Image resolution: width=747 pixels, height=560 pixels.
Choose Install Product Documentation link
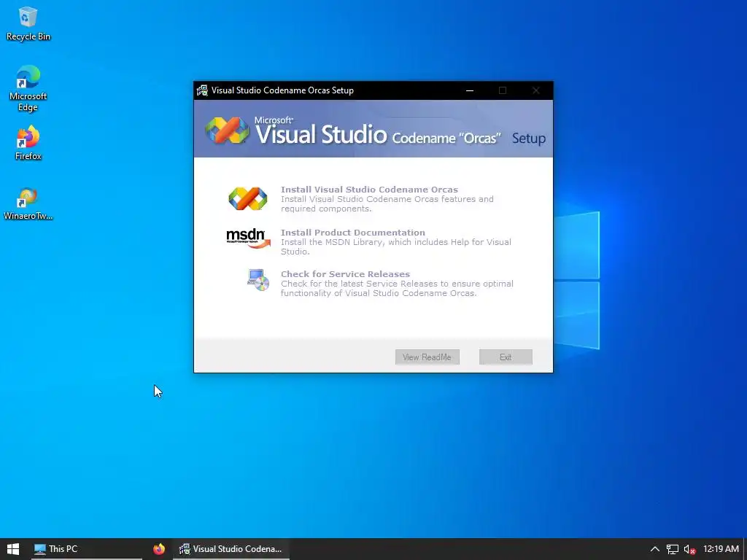352,233
